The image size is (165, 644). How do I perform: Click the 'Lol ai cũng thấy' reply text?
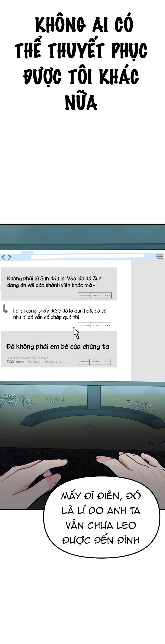tap(60, 314)
